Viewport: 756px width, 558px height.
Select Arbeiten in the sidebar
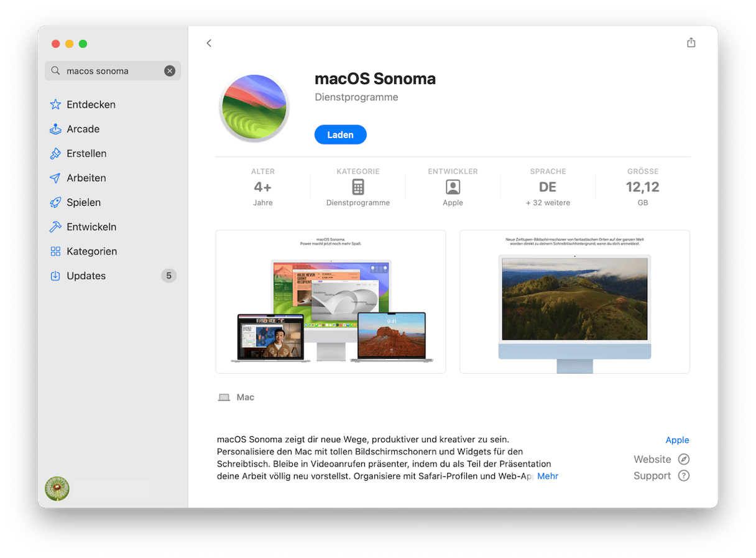click(x=86, y=178)
